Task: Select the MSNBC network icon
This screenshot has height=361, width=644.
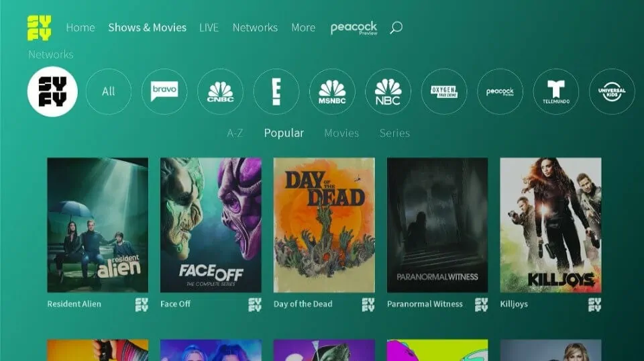Action: coord(332,91)
